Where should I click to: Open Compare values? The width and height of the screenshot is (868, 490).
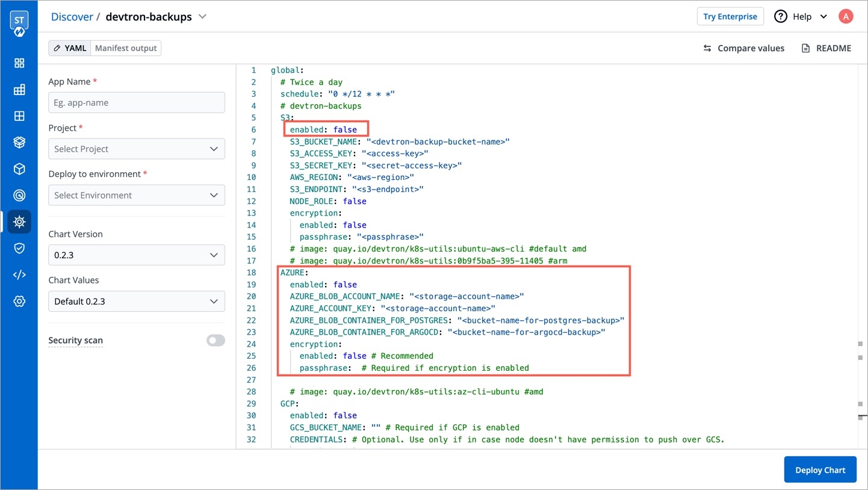click(x=744, y=48)
